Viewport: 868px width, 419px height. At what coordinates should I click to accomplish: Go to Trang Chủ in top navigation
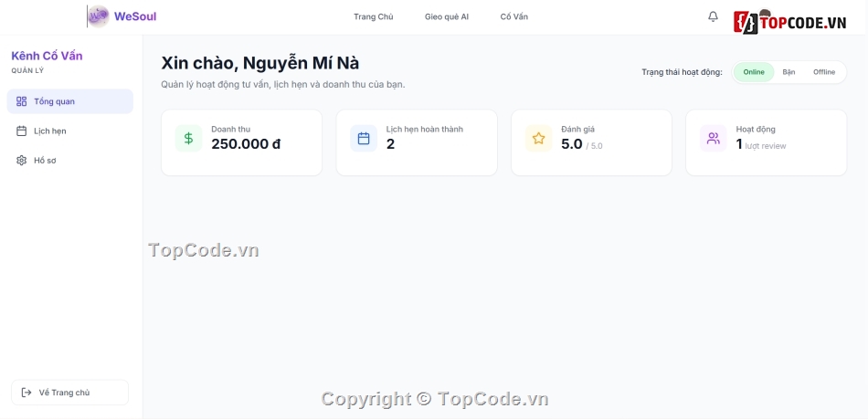coord(373,16)
